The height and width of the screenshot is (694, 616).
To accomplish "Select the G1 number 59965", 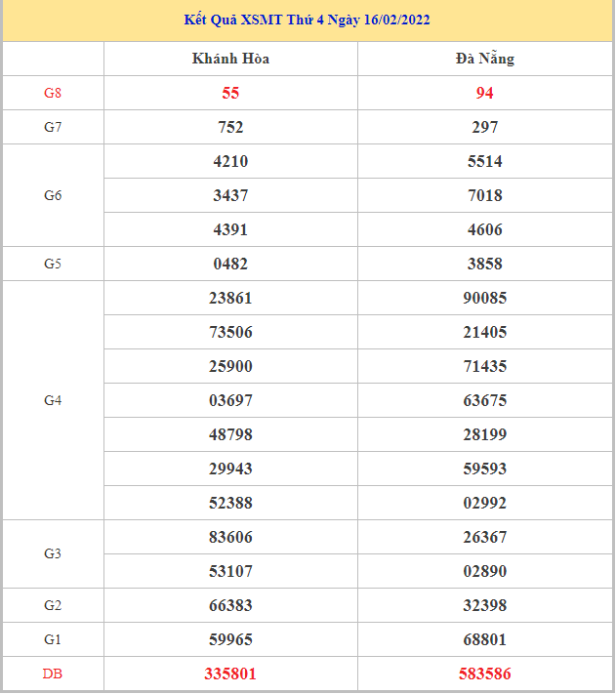I will (230, 639).
